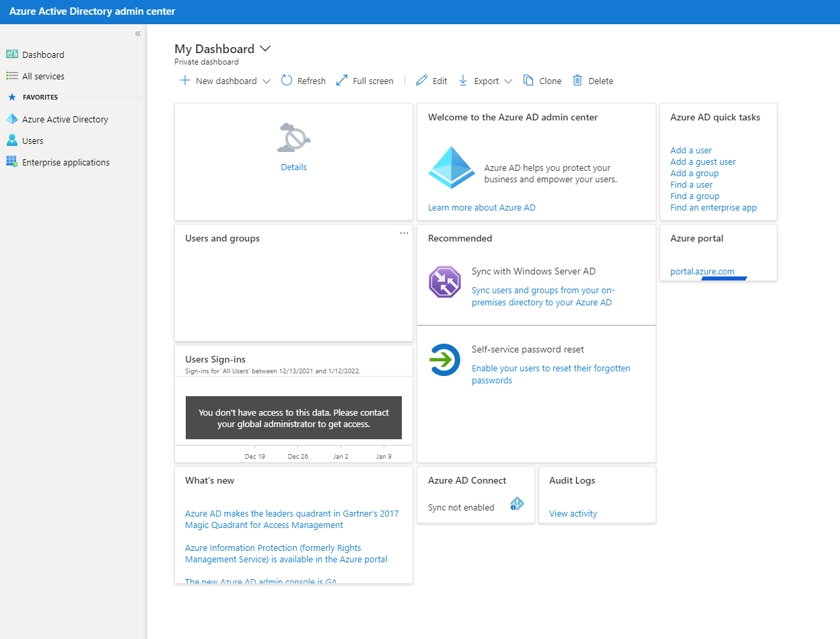View activity in the Audit Logs tile
Screen dimensions: 840x639
pos(573,513)
